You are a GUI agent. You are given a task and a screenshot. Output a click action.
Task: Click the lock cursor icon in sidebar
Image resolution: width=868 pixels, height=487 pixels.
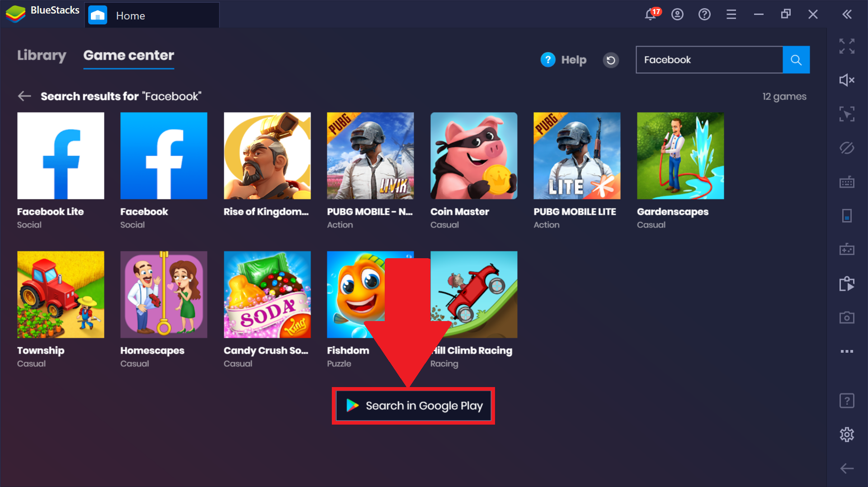(847, 114)
